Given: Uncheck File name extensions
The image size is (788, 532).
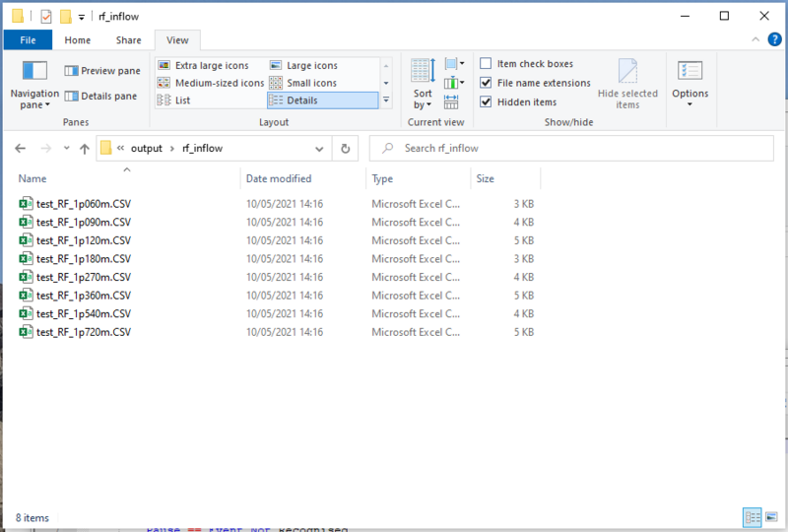Looking at the screenshot, I should click(486, 83).
